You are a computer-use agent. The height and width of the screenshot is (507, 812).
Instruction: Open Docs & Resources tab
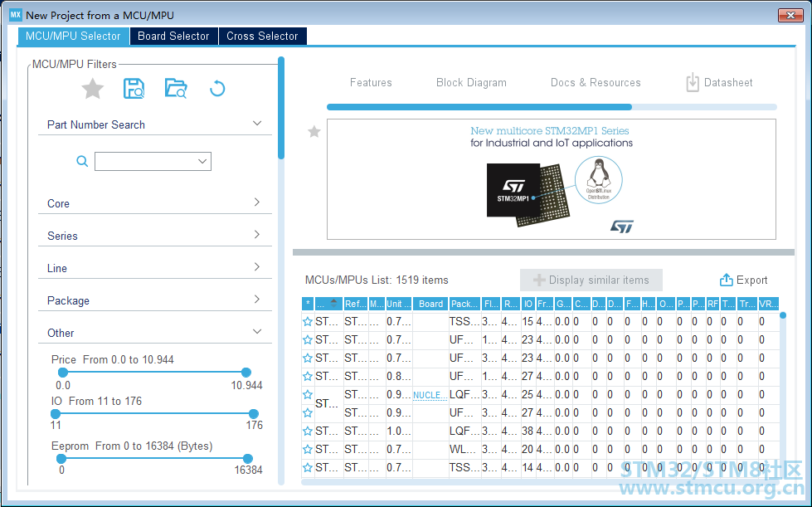tap(596, 82)
